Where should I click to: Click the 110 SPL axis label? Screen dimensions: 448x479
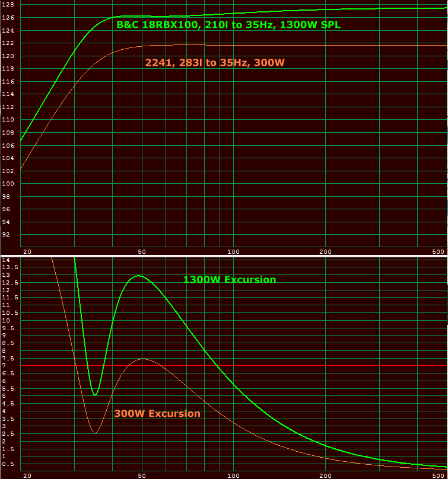(8, 119)
